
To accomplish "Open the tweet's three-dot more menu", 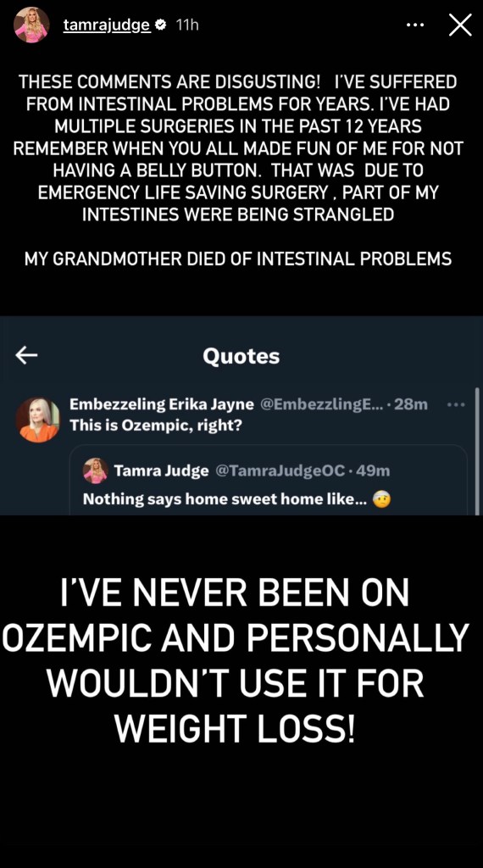I will click(x=456, y=404).
